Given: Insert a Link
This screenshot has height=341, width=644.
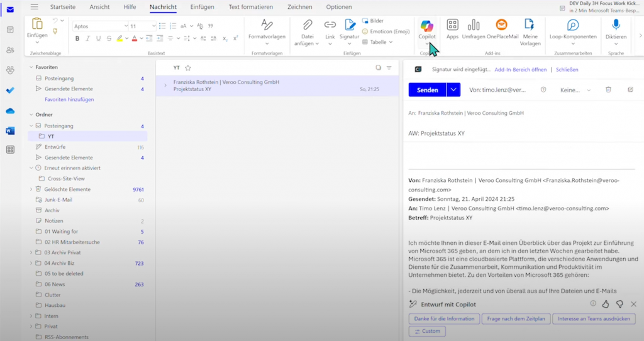Looking at the screenshot, I should [330, 32].
